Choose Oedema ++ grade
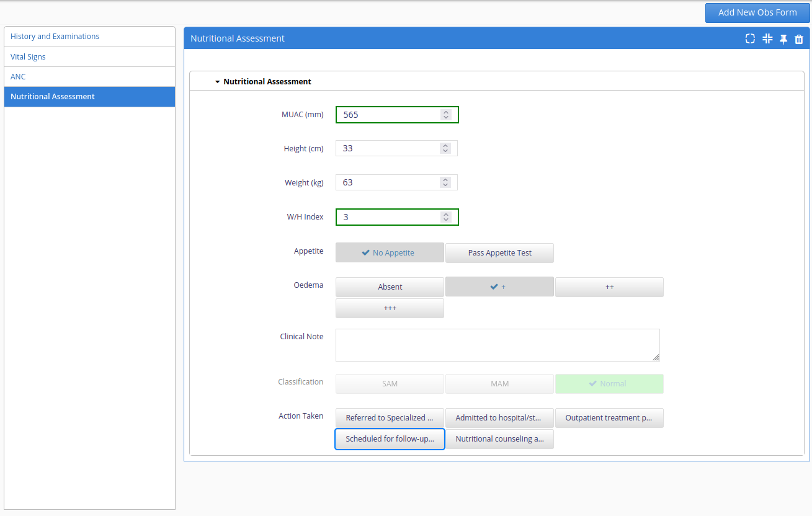 pos(609,287)
